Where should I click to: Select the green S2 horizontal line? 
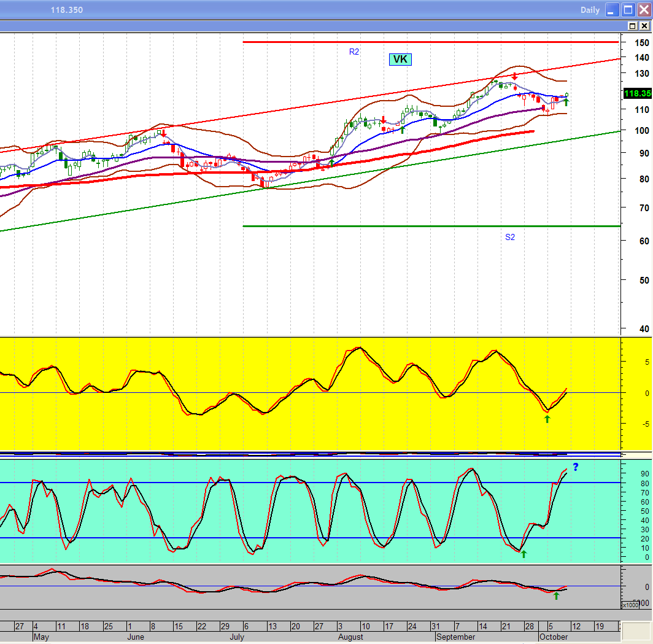431,226
